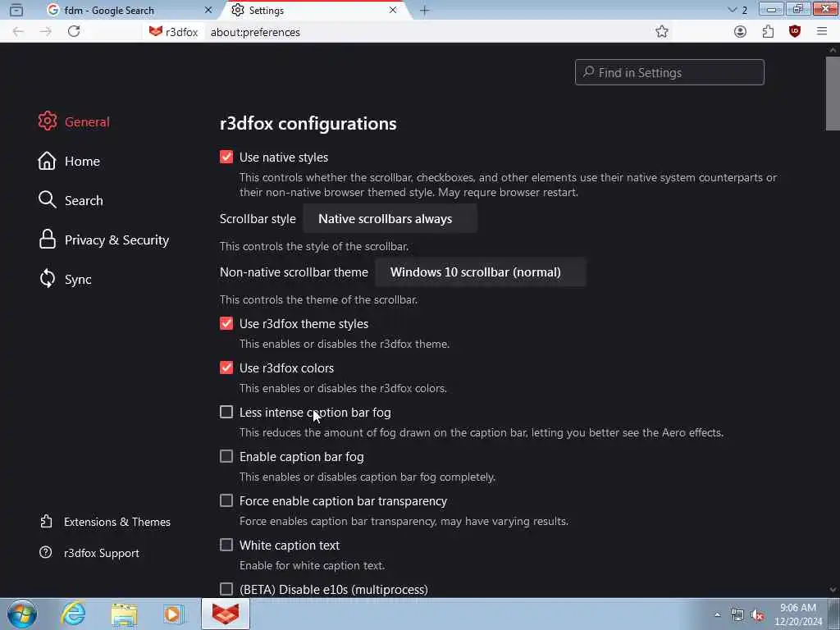Click the r3dfox configurations heading
This screenshot has width=840, height=630.
(308, 123)
